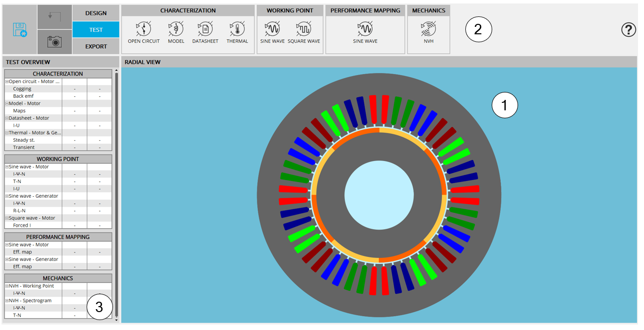The width and height of the screenshot is (644, 330).
Task: Switch to the DESIGN tab
Action: 96,13
